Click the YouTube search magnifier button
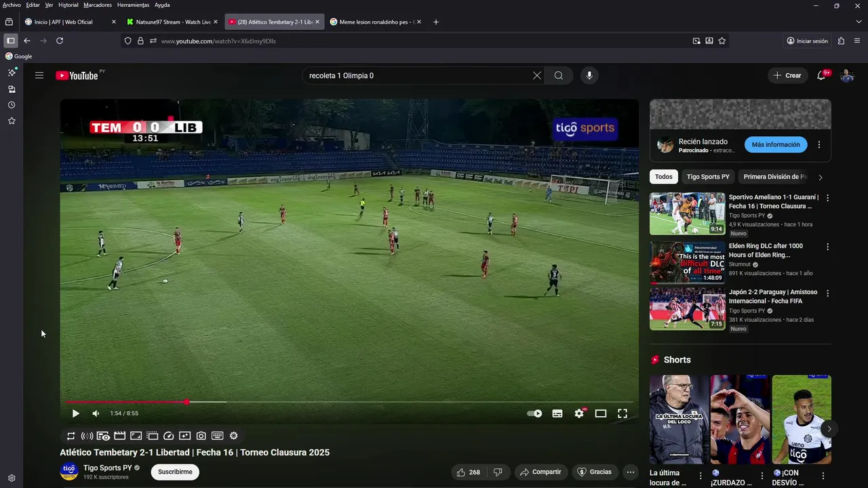This screenshot has width=868, height=488. (559, 75)
